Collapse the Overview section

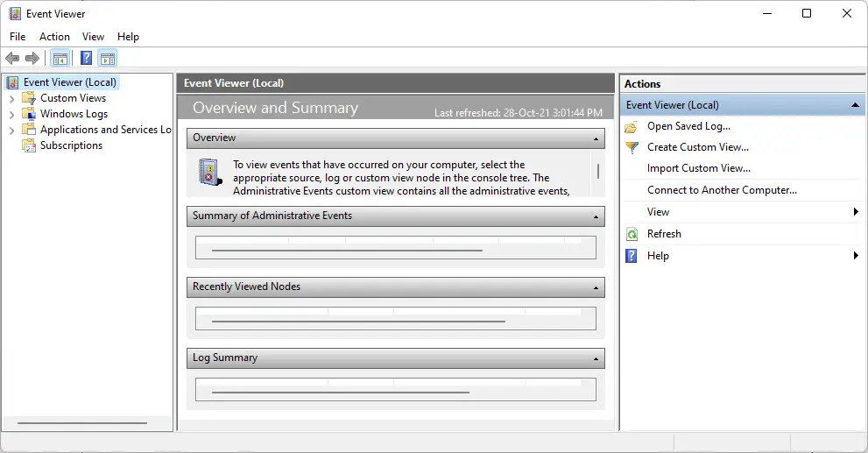(596, 138)
